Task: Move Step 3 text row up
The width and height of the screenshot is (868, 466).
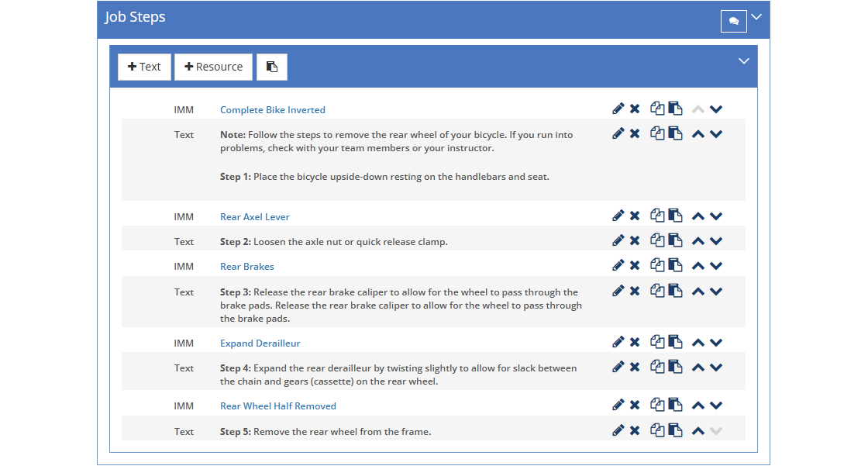Action: coord(698,292)
